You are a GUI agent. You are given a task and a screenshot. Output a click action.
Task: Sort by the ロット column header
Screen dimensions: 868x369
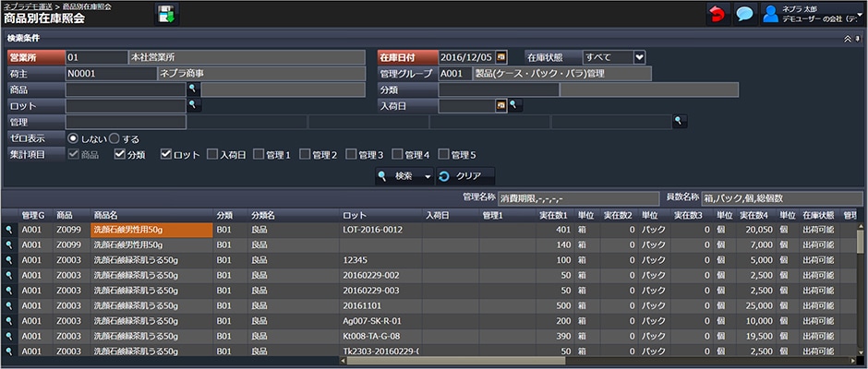(x=356, y=215)
